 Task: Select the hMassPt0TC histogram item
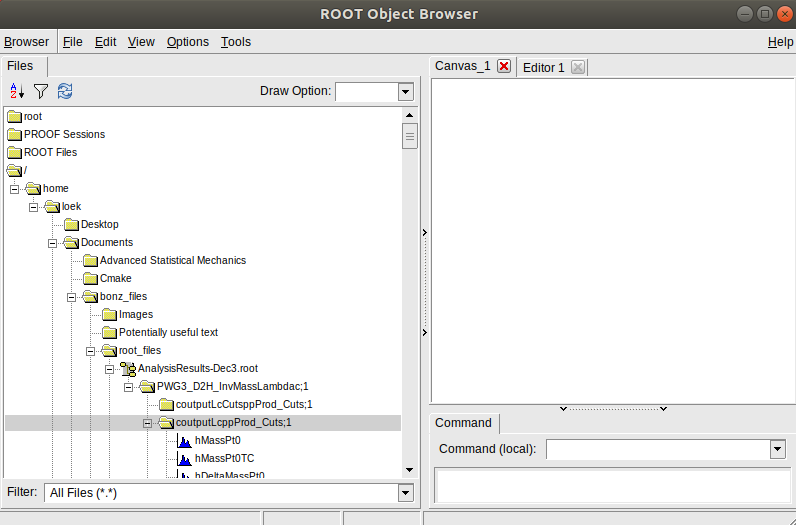click(224, 459)
